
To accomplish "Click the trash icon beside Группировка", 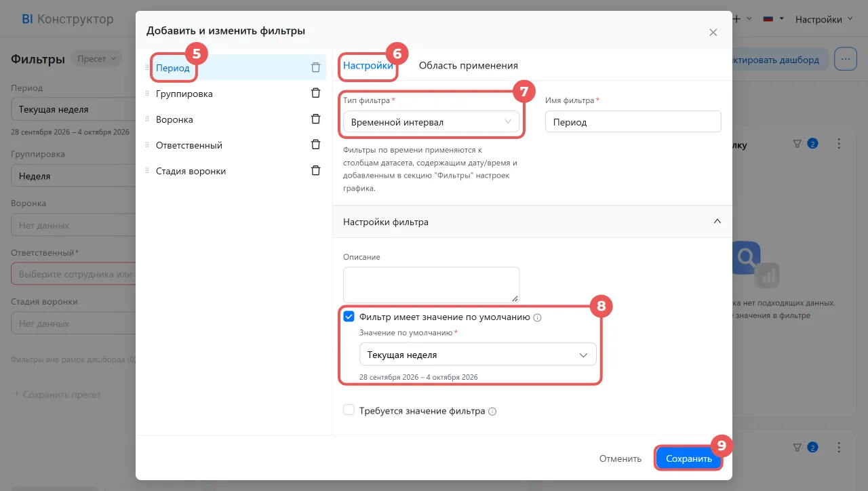I will [x=315, y=94].
